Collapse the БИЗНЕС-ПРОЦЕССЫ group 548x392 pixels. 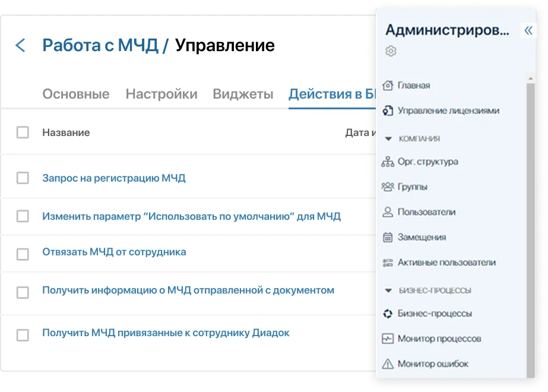[388, 289]
